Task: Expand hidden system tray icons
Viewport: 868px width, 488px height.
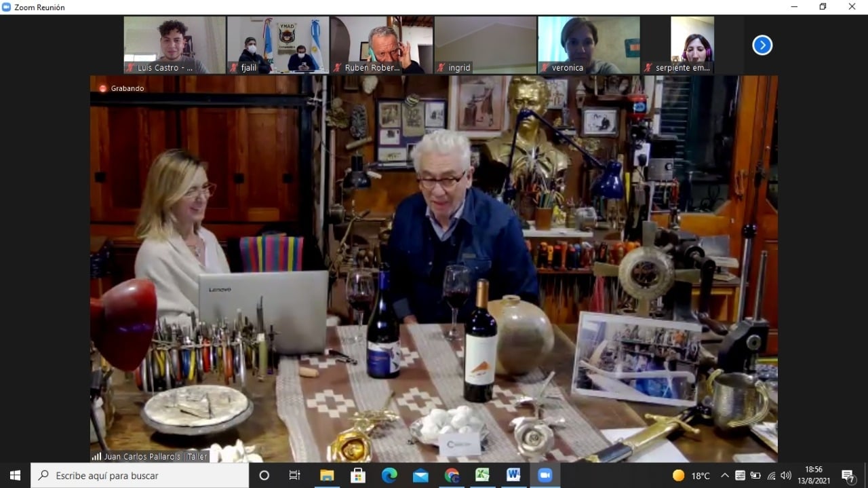Action: (x=725, y=475)
